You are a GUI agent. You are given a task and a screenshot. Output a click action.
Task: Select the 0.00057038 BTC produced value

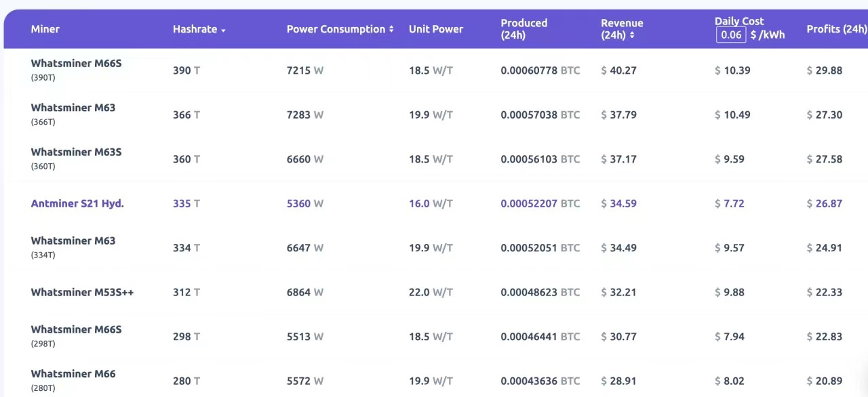[540, 115]
